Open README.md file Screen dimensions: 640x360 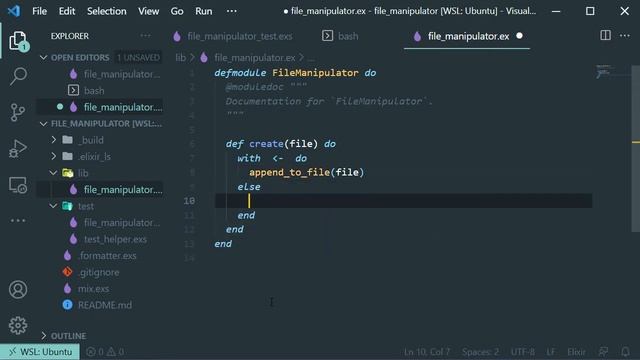(104, 305)
